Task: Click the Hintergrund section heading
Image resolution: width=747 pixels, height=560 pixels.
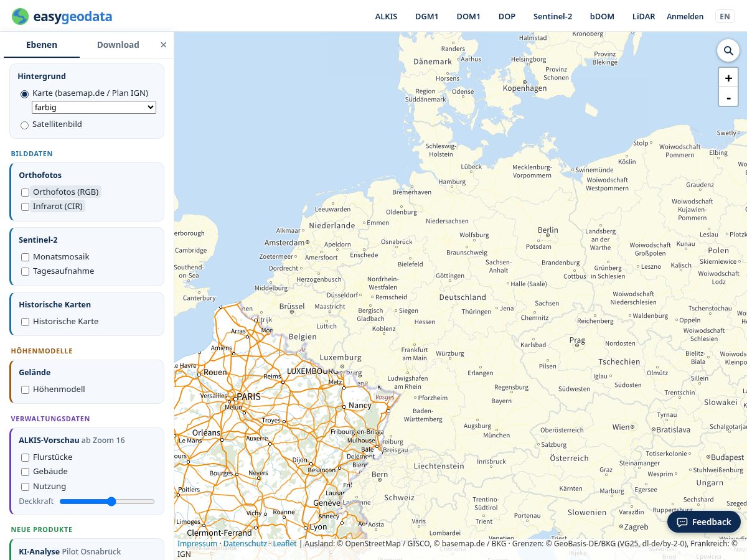Action: pos(42,76)
